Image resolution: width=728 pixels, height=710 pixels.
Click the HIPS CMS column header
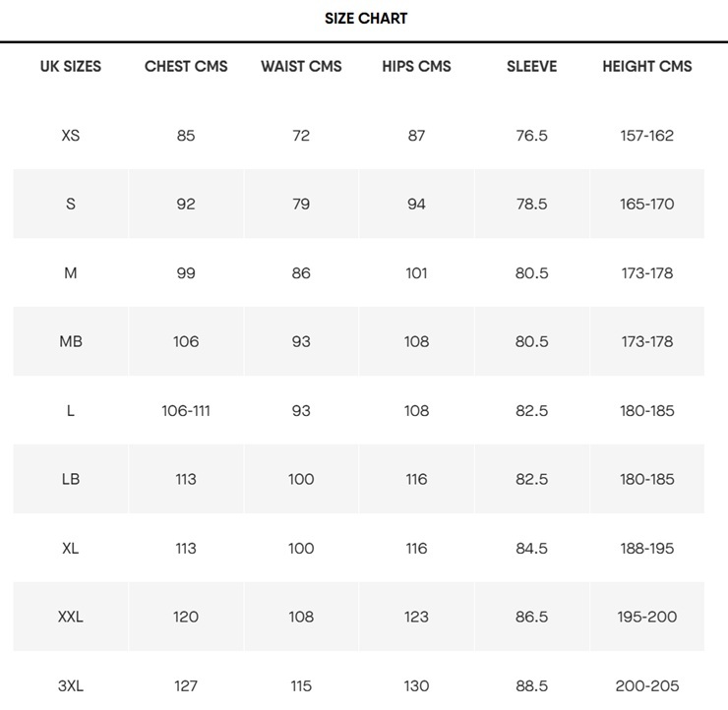tap(416, 66)
